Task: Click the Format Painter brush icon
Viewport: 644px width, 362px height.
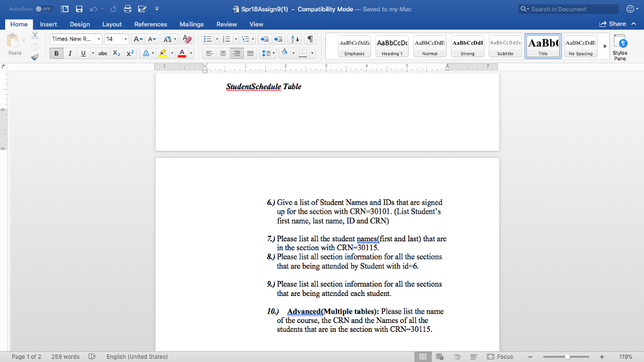Action: (35, 57)
